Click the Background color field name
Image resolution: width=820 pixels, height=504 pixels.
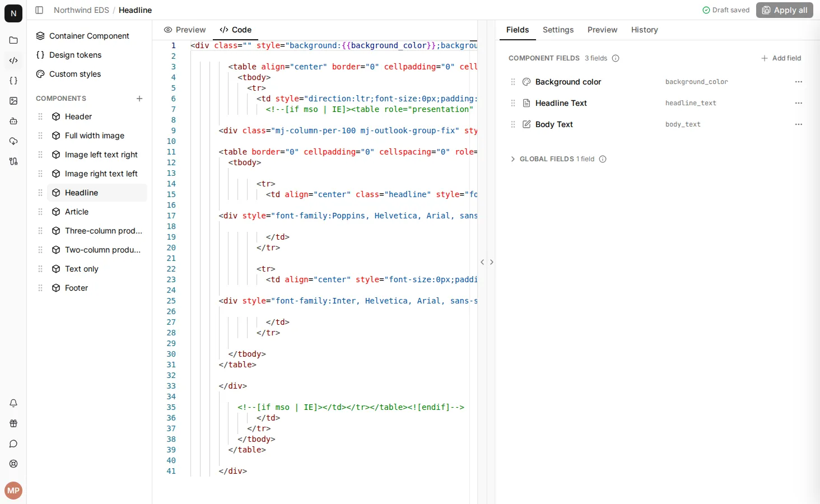pyautogui.click(x=568, y=82)
